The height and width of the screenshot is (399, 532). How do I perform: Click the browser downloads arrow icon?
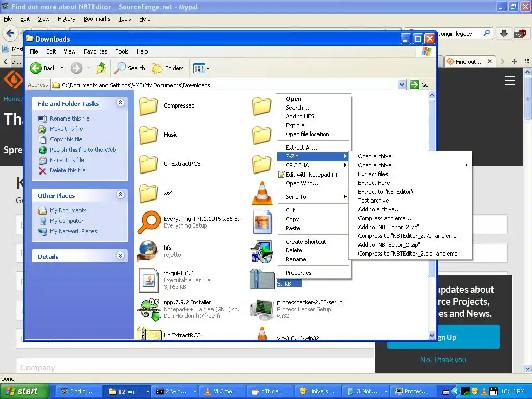(x=504, y=33)
